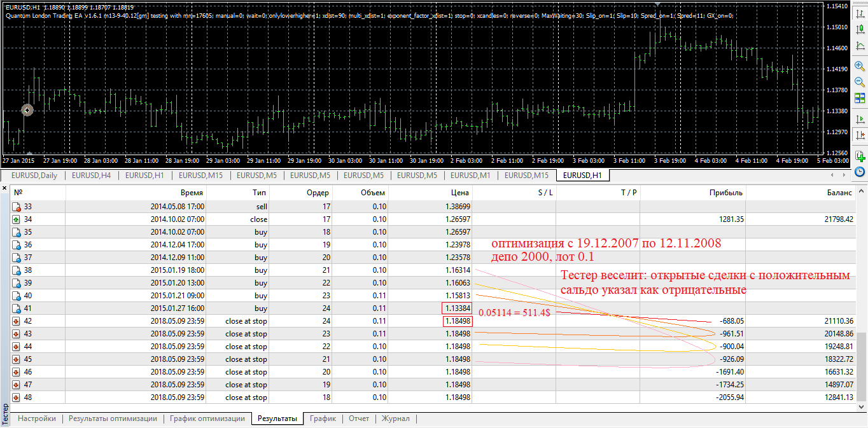Click the buy icon of row 41
Viewport: 868px width, 428px height.
tap(17, 308)
